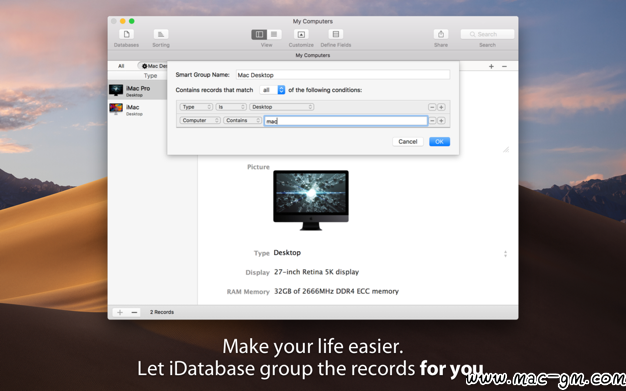Open the Type stepper in record details
This screenshot has height=391, width=626.
[505, 254]
